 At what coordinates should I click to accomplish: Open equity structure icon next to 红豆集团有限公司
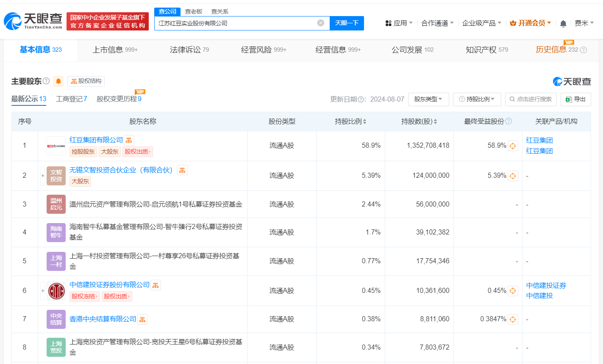129,140
